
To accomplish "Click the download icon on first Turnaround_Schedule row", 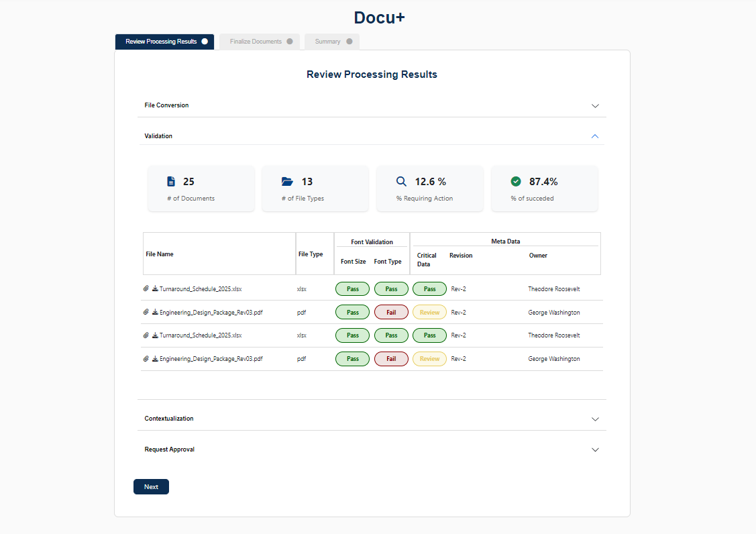I will [155, 288].
